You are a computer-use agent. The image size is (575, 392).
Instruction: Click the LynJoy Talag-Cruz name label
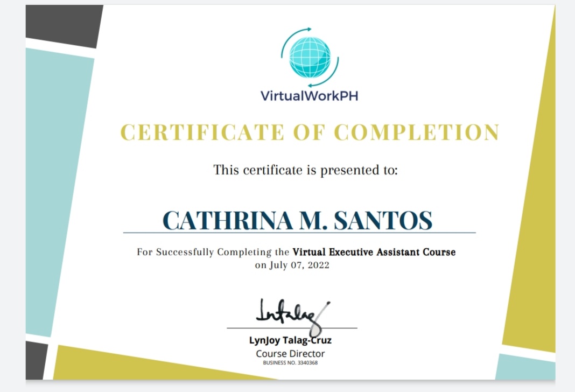pos(289,340)
